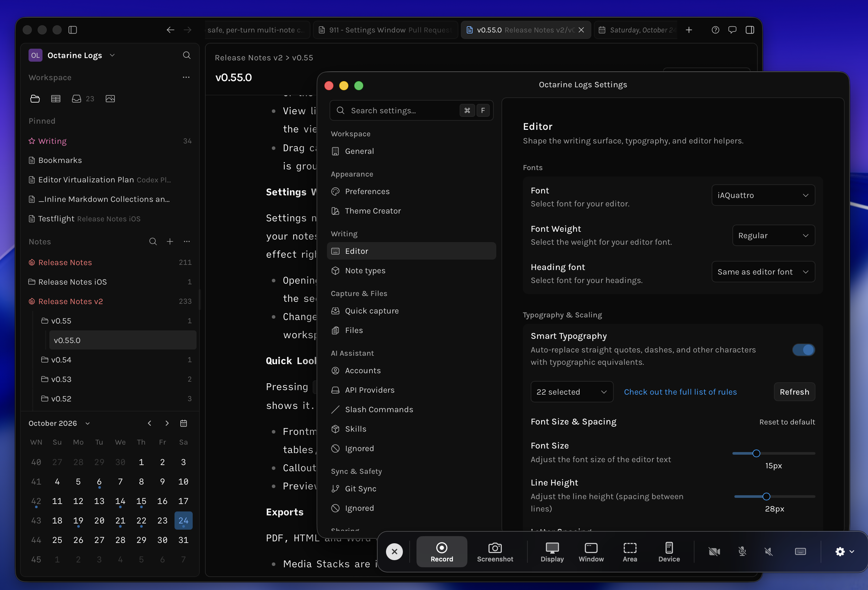This screenshot has height=590, width=868.
Task: Adjust the Line Height slider handle
Action: [766, 496]
